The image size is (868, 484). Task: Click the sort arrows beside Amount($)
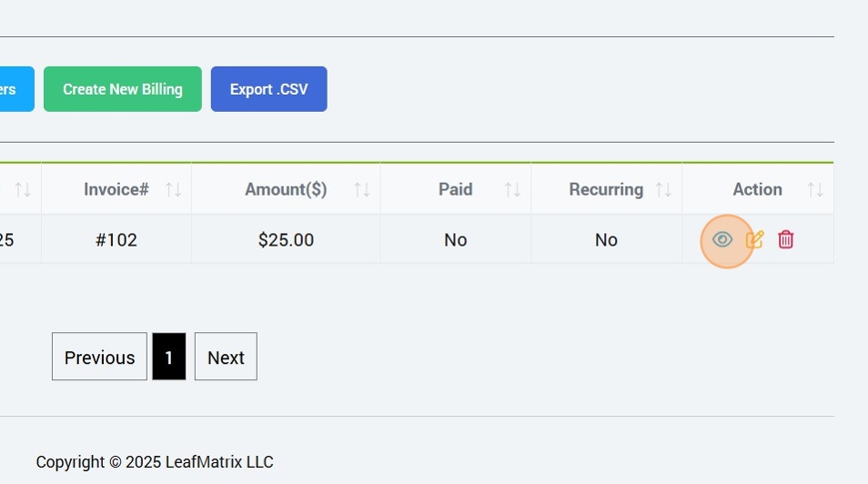click(361, 190)
